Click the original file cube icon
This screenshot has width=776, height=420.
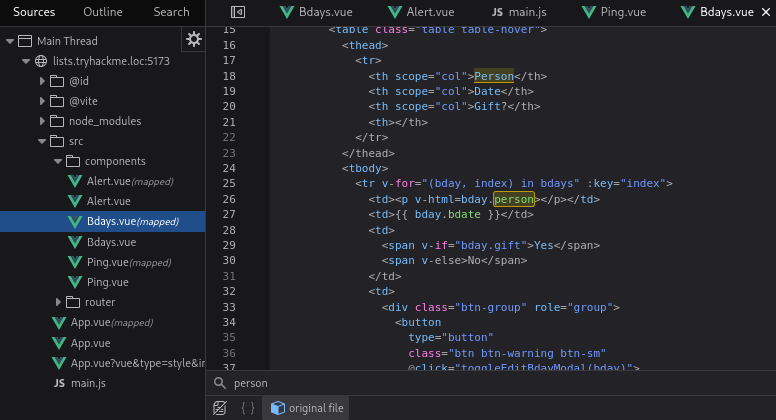(278, 408)
